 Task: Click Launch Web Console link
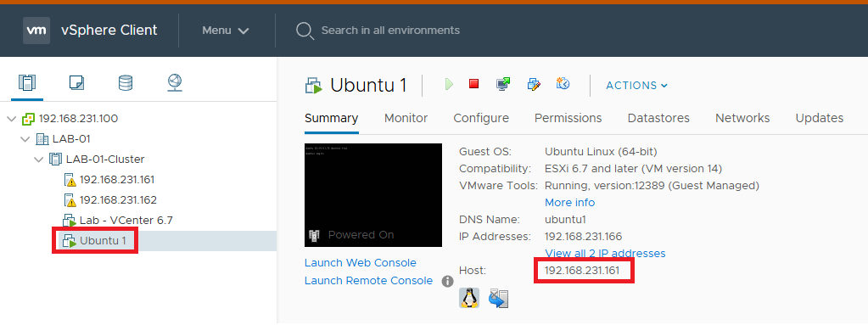click(x=361, y=263)
